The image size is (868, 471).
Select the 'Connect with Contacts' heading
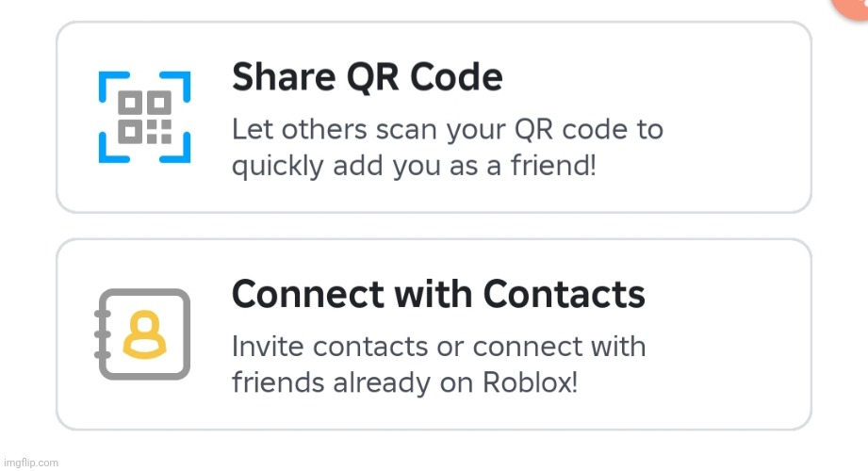[438, 293]
